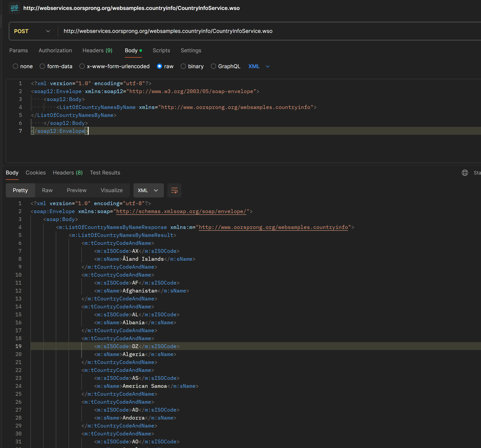
Task: Click the Andorra name value
Action: (134, 418)
